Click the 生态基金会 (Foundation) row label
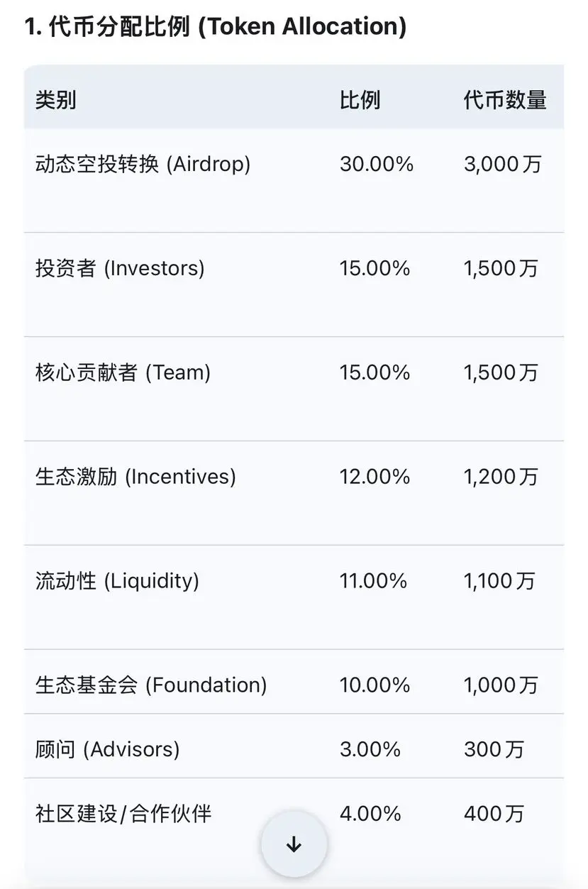The width and height of the screenshot is (588, 889). 151,685
